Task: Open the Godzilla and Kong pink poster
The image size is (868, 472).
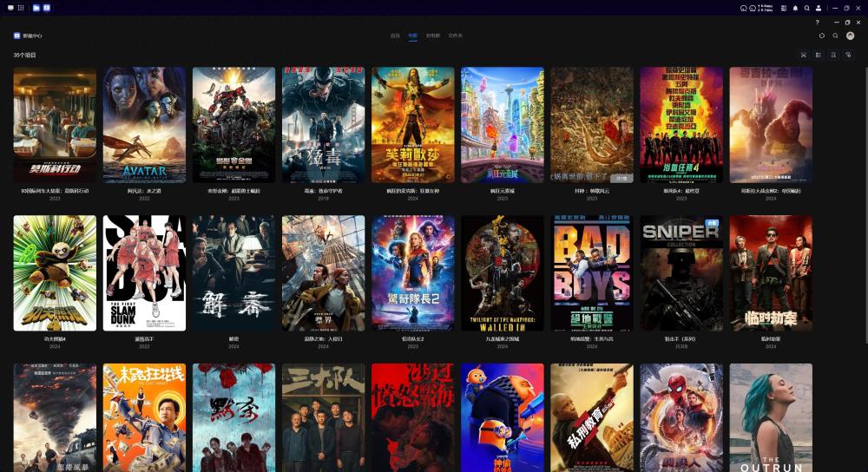Action: click(x=771, y=125)
